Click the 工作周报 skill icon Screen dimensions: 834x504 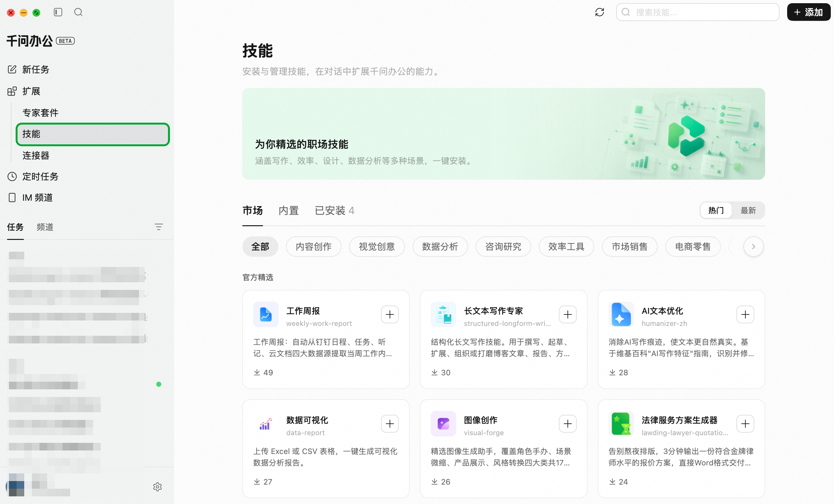point(266,314)
